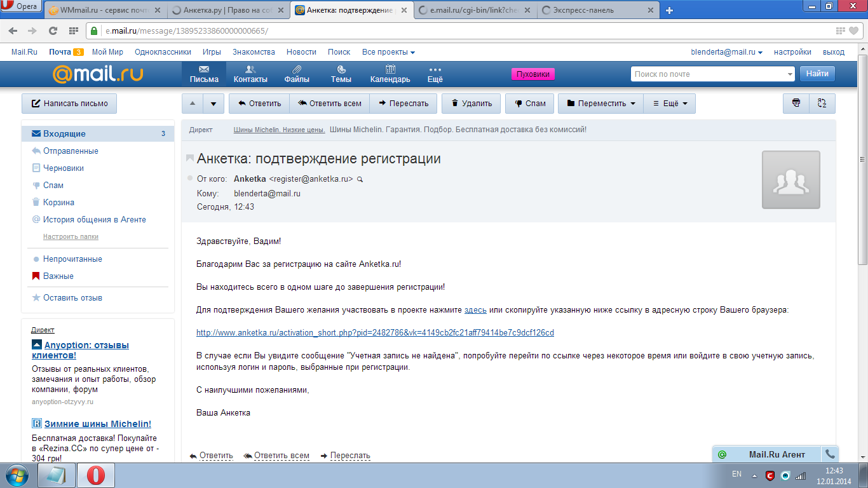Open the Ещё dropdown in the toolbar
The height and width of the screenshot is (488, 868).
coord(670,104)
